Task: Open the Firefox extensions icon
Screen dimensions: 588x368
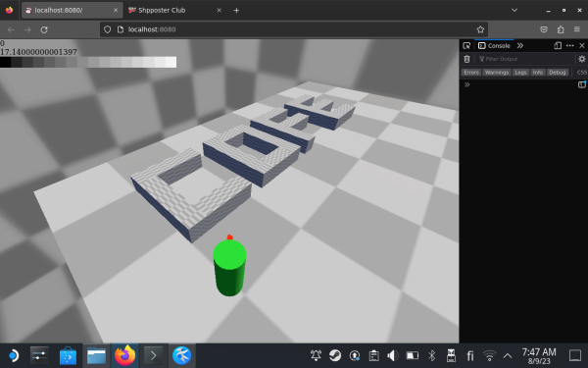Action: (x=561, y=29)
